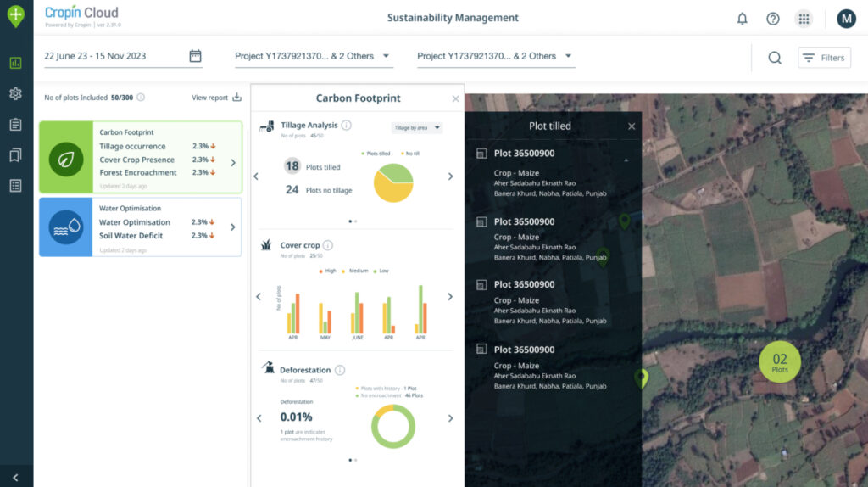Download via View report link

[x=216, y=98]
